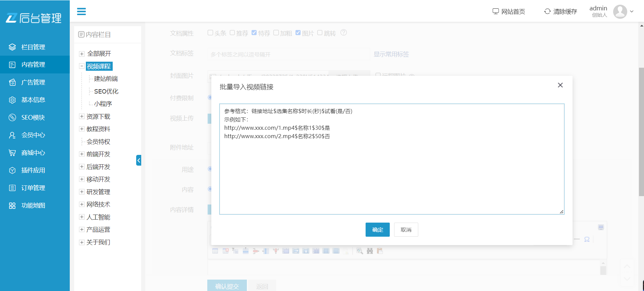The width and height of the screenshot is (644, 291).
Task: Toggle the 图片 attribute checkbox
Action: click(298, 33)
